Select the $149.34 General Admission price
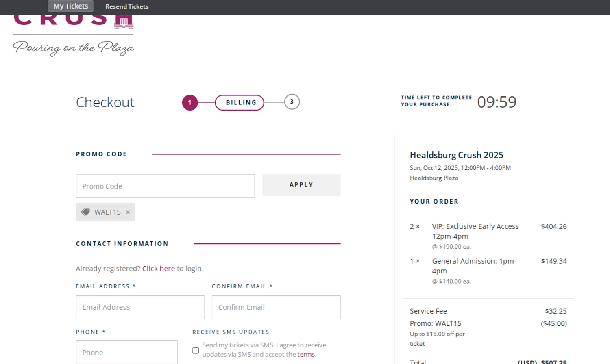Viewport: 610px width, 364px height. point(554,261)
